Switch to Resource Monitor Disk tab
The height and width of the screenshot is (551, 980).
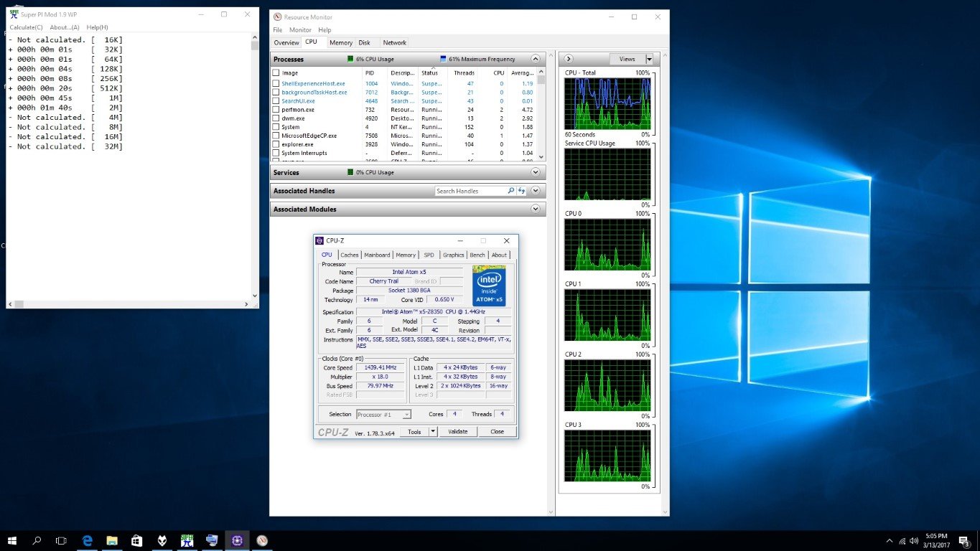click(365, 42)
